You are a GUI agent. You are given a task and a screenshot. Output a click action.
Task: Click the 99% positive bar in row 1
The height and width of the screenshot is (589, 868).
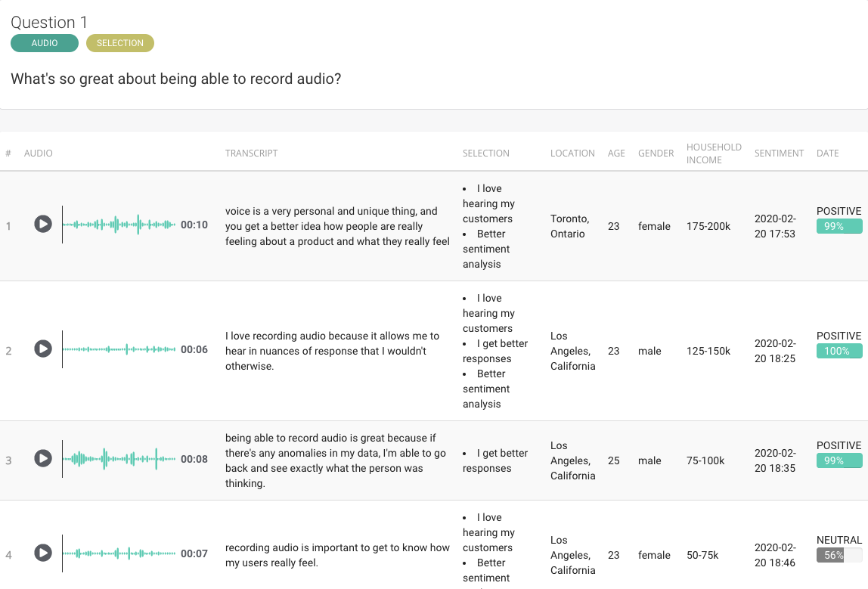839,226
